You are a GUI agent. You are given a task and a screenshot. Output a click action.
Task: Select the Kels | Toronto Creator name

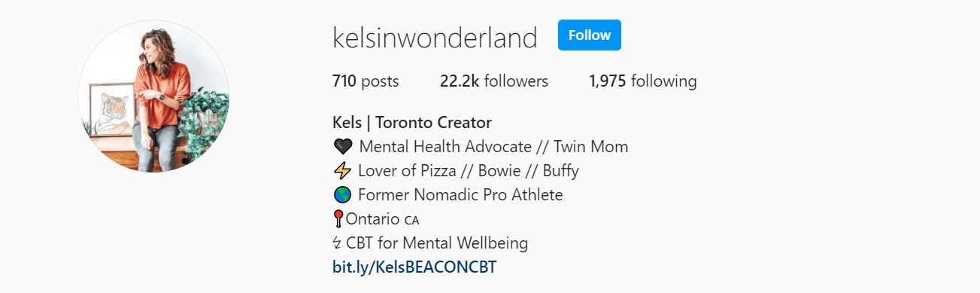pyautogui.click(x=412, y=122)
